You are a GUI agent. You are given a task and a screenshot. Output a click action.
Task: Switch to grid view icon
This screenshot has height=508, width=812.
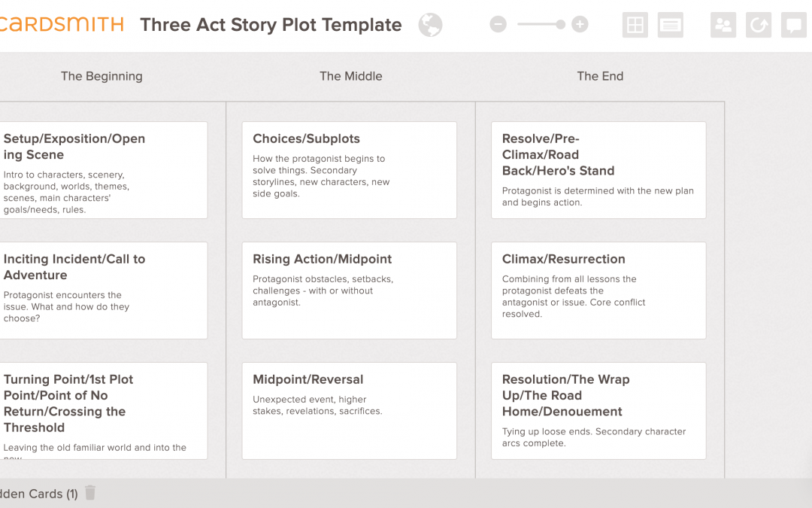pyautogui.click(x=635, y=25)
